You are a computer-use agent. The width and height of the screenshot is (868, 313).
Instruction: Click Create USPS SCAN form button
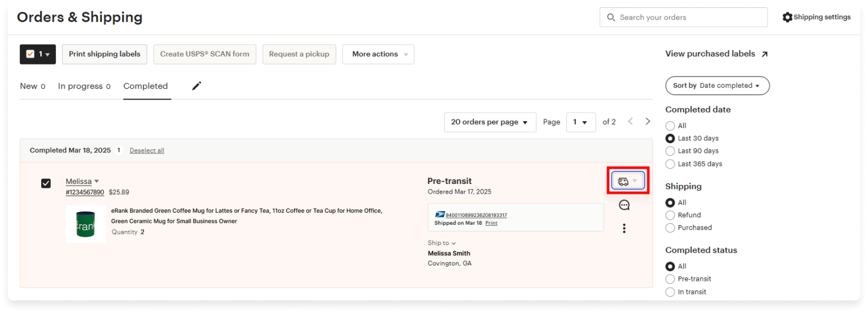(205, 54)
